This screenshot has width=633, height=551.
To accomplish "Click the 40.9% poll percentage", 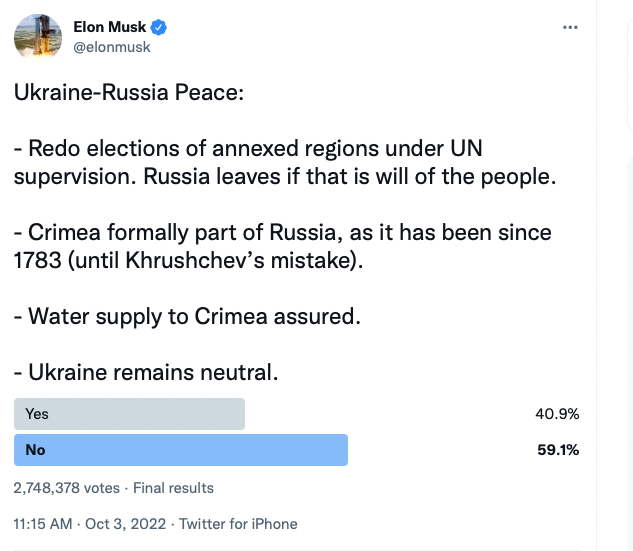I will 557,414.
